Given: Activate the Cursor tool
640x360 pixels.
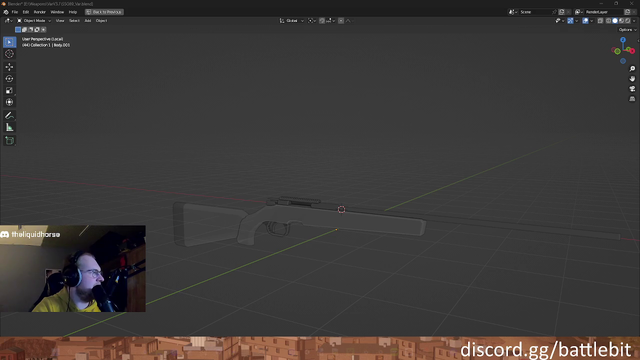Looking at the screenshot, I should pyautogui.click(x=9, y=54).
